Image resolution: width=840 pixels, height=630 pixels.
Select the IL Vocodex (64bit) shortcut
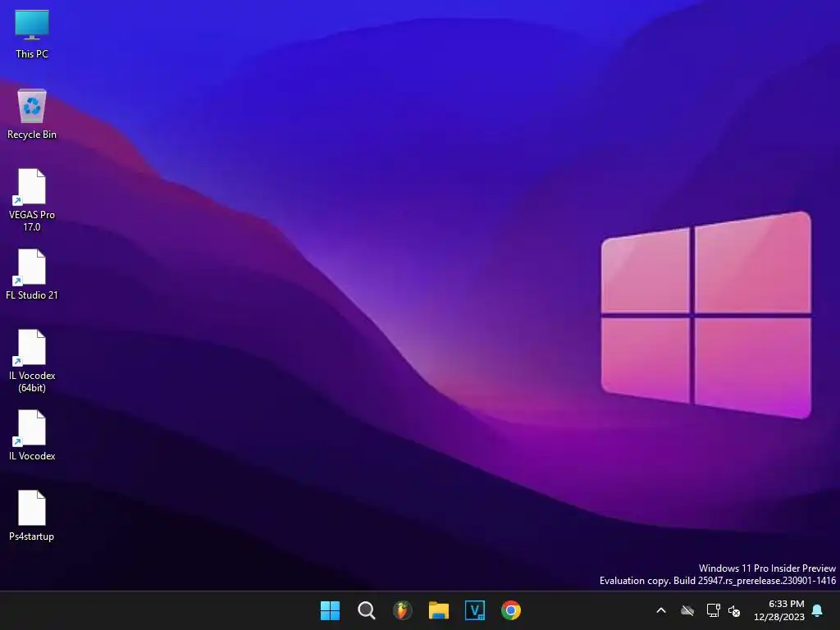click(x=32, y=361)
